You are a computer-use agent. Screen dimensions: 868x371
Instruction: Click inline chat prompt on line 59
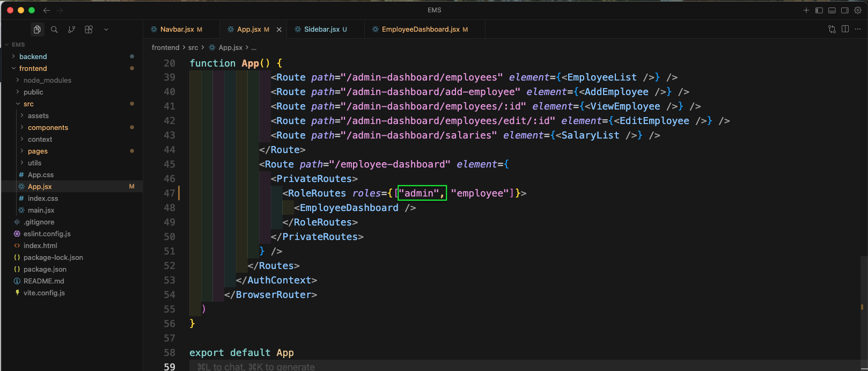click(x=256, y=367)
